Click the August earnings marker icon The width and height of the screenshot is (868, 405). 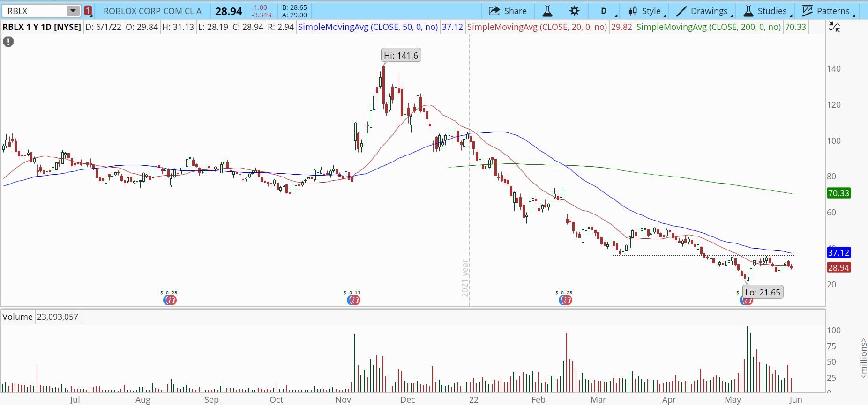tap(170, 300)
